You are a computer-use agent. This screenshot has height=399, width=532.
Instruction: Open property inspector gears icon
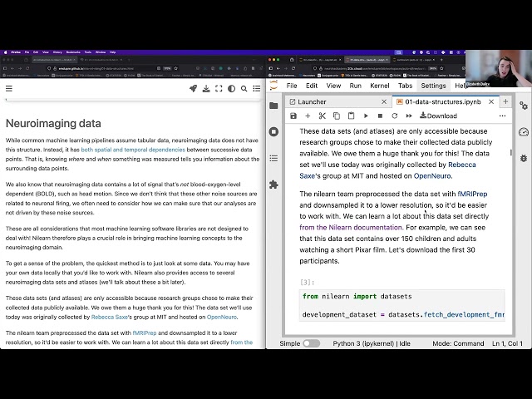coord(524,106)
